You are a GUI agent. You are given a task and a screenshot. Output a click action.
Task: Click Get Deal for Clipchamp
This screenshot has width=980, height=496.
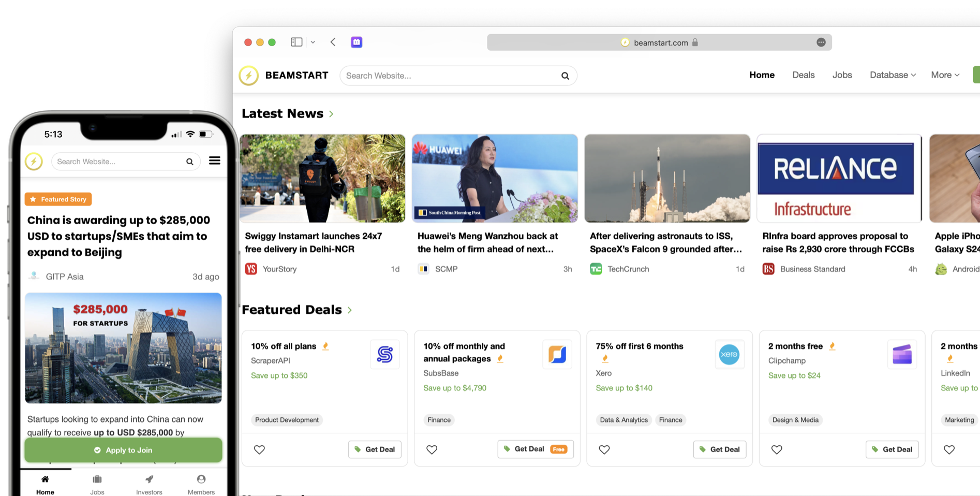[x=892, y=449]
